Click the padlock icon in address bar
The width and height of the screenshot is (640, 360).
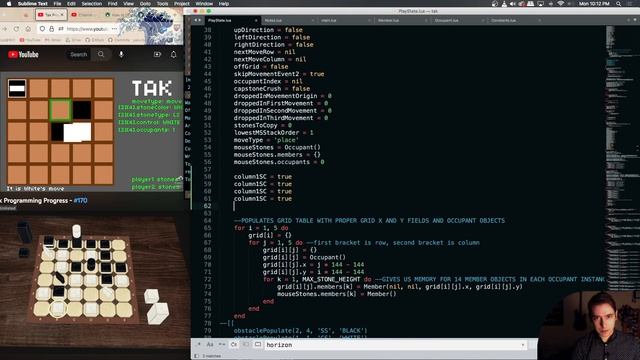(x=51, y=29)
